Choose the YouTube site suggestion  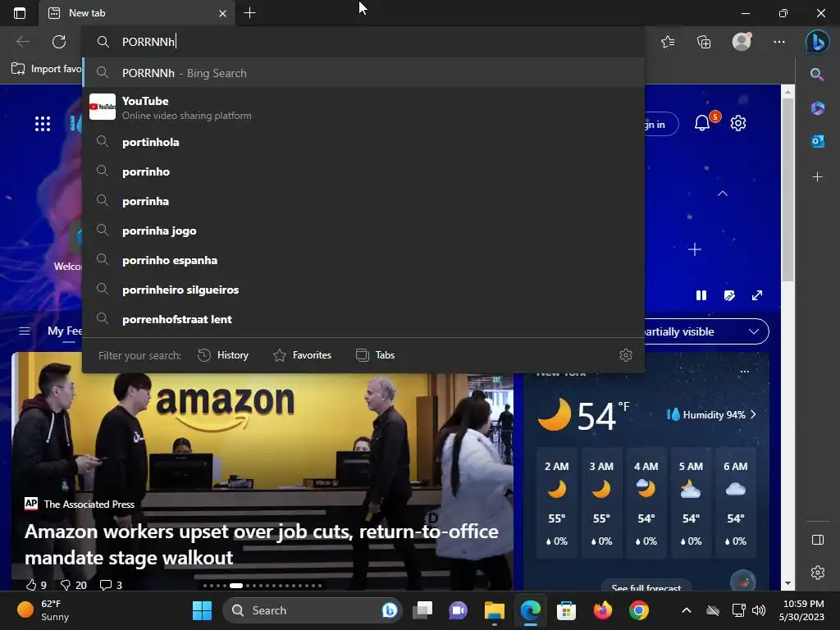click(x=363, y=107)
